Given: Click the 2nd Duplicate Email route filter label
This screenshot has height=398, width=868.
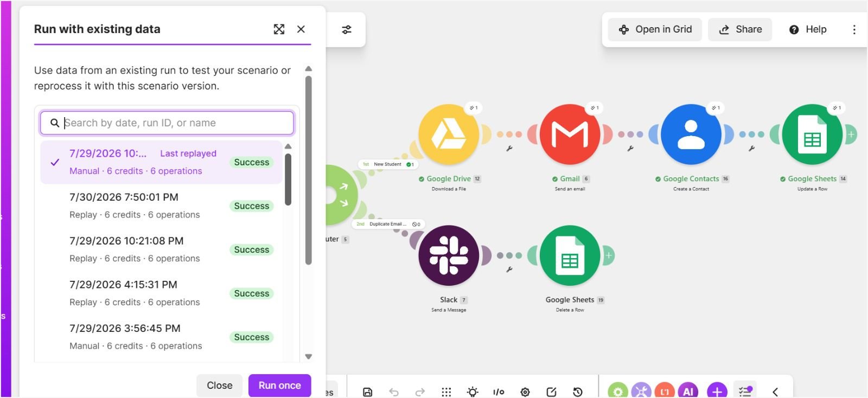Looking at the screenshot, I should pyautogui.click(x=388, y=224).
